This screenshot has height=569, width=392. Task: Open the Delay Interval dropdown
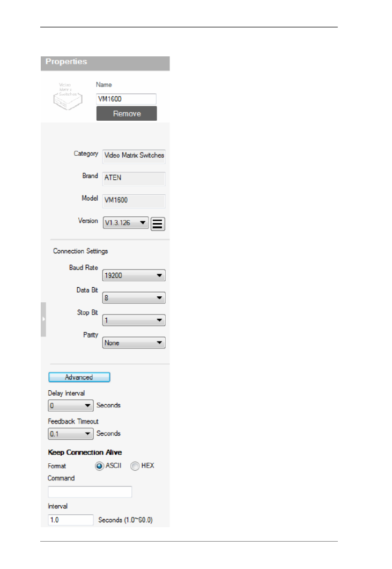click(71, 406)
